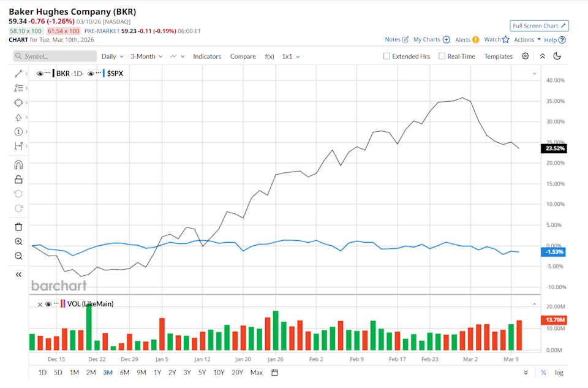Expand the 3-Month period dropdown
This screenshot has width=588, height=388.
[x=146, y=56]
